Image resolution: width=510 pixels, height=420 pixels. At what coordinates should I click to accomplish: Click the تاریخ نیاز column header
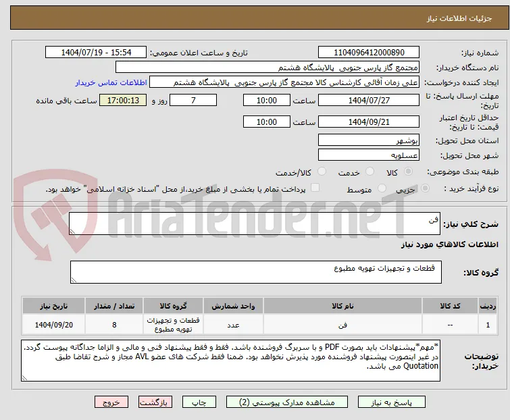pos(53,307)
